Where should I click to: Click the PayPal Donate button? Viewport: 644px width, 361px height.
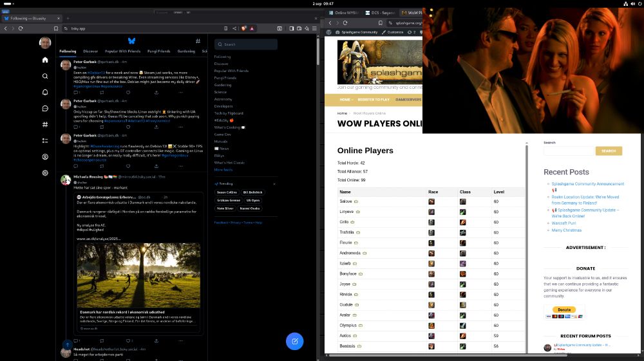click(x=564, y=310)
